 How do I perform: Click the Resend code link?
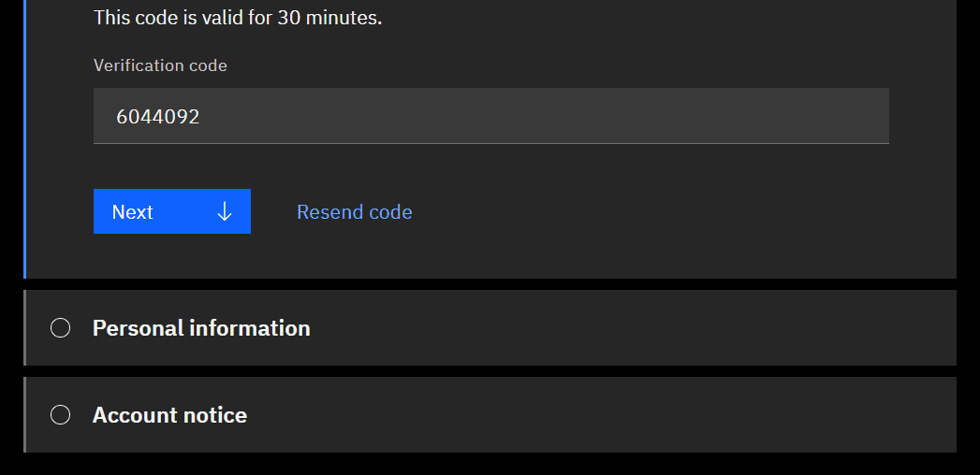tap(354, 212)
